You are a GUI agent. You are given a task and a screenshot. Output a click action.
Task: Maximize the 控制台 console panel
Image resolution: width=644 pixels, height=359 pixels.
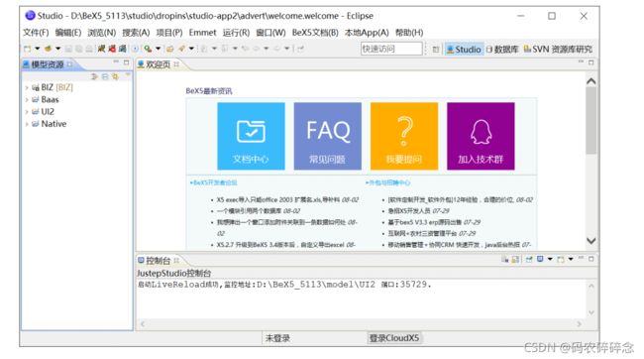click(591, 259)
